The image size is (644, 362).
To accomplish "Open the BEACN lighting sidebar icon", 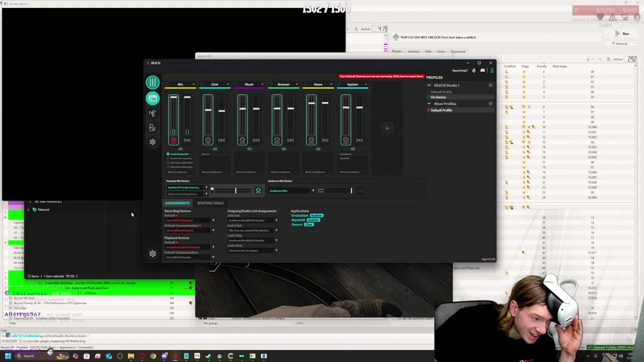I will [x=152, y=128].
